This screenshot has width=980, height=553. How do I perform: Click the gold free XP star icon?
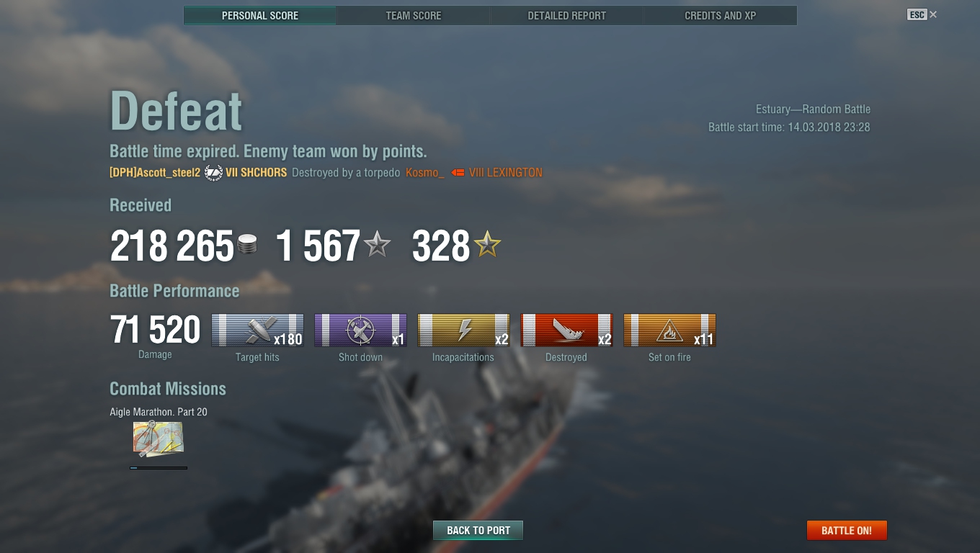point(487,245)
